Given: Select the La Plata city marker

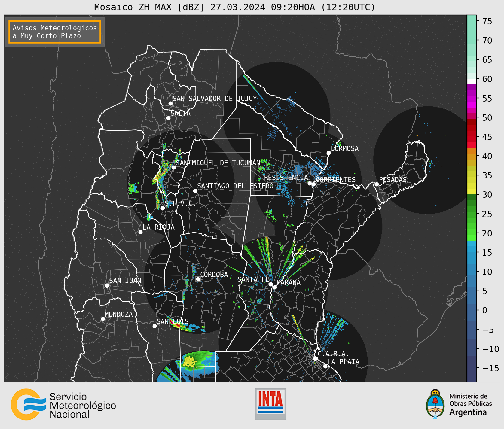Looking at the screenshot, I should click(x=325, y=366).
